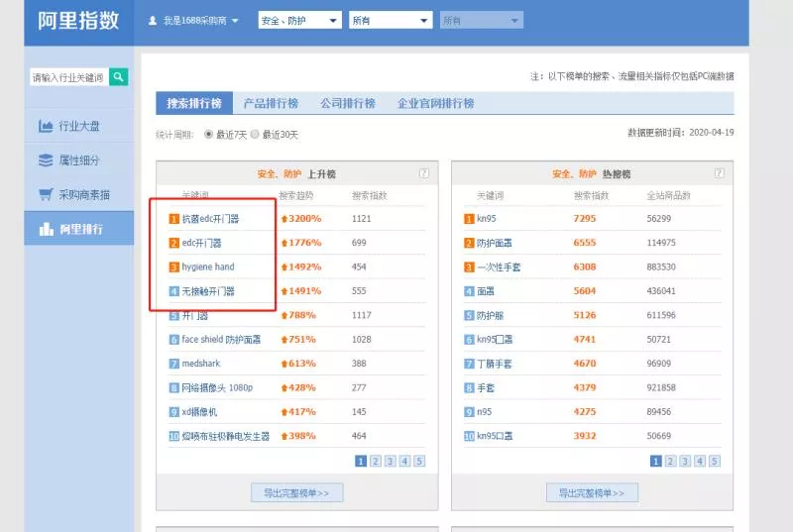Open the disabled third 所有 dropdown
This screenshot has height=532, width=793.
coord(482,20)
